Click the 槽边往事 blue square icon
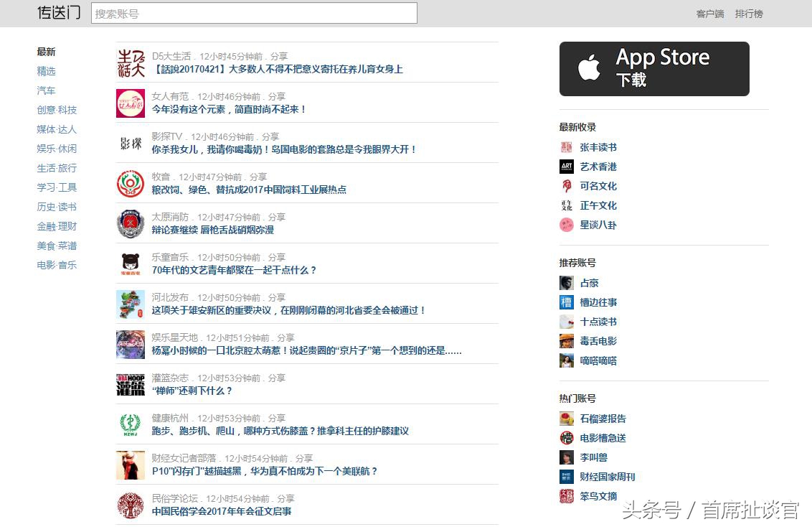The width and height of the screenshot is (812, 527). [566, 302]
